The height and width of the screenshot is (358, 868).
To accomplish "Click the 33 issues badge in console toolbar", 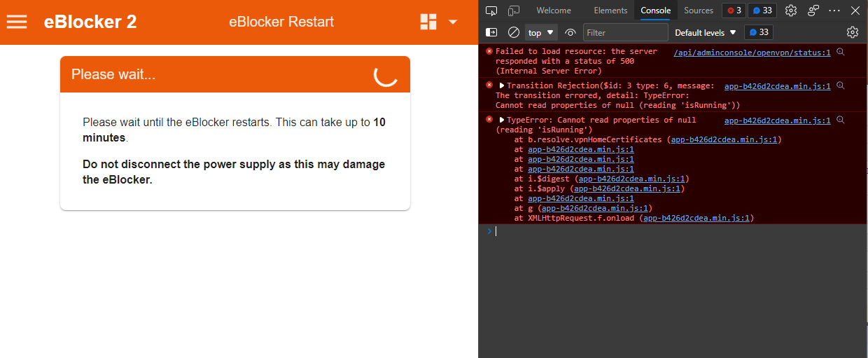I will [758, 32].
